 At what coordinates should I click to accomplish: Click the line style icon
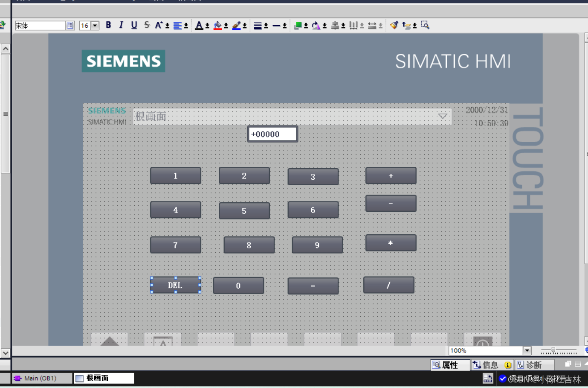[x=276, y=26]
